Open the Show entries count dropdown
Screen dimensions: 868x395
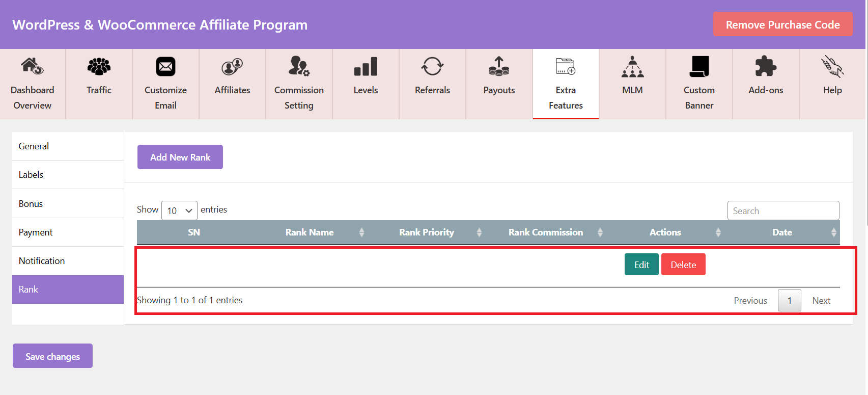[179, 210]
